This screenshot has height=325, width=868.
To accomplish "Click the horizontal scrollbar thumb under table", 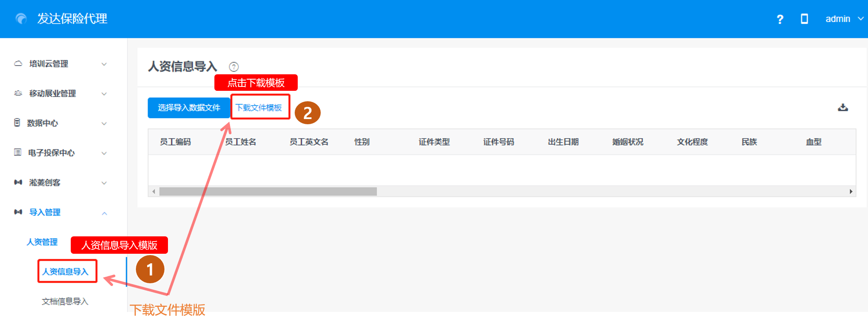I will (268, 192).
